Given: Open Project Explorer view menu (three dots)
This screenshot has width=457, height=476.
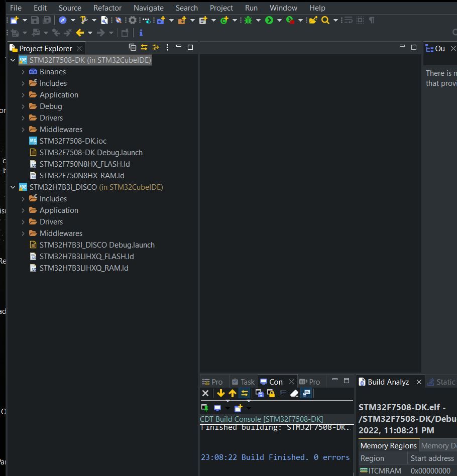Looking at the screenshot, I should pos(167,47).
